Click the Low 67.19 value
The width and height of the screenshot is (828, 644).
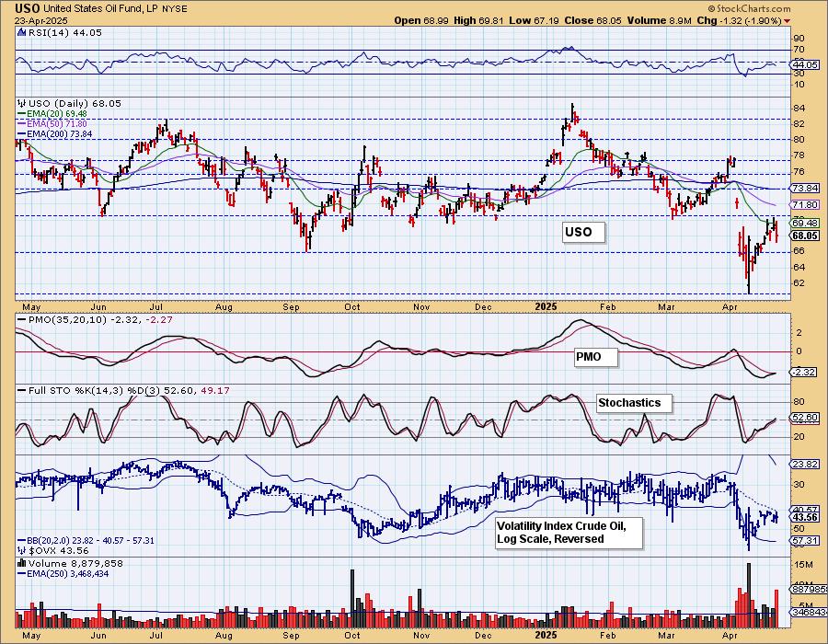[x=534, y=20]
